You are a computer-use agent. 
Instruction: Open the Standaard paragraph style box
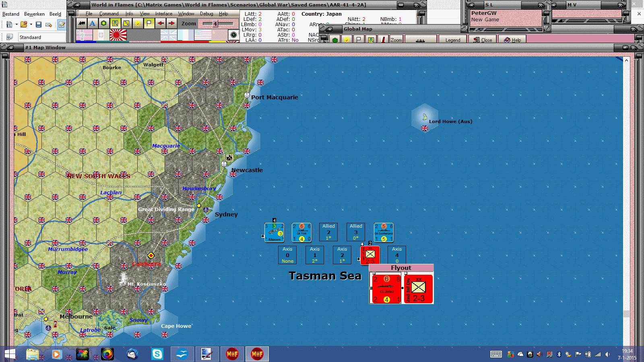coord(42,37)
